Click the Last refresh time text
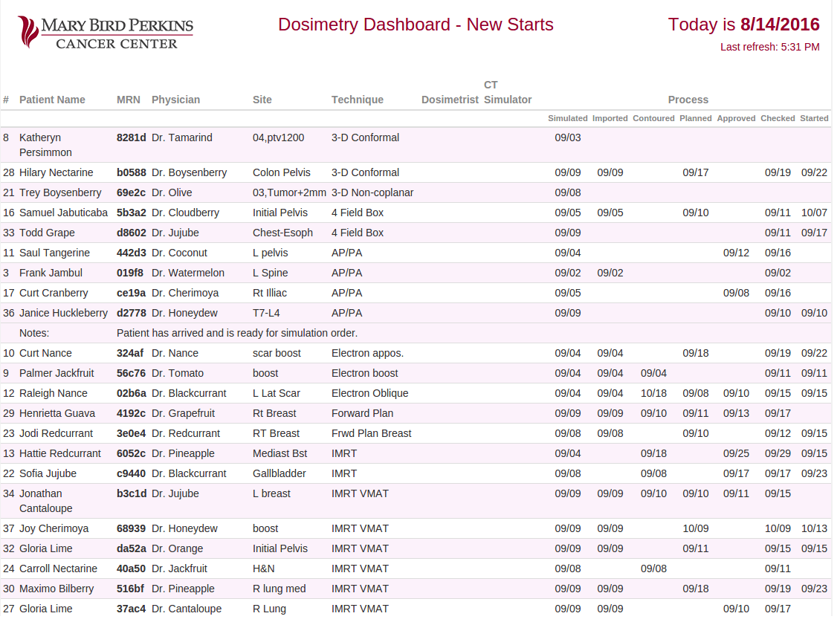Viewport: 840px width, 622px height. point(769,47)
